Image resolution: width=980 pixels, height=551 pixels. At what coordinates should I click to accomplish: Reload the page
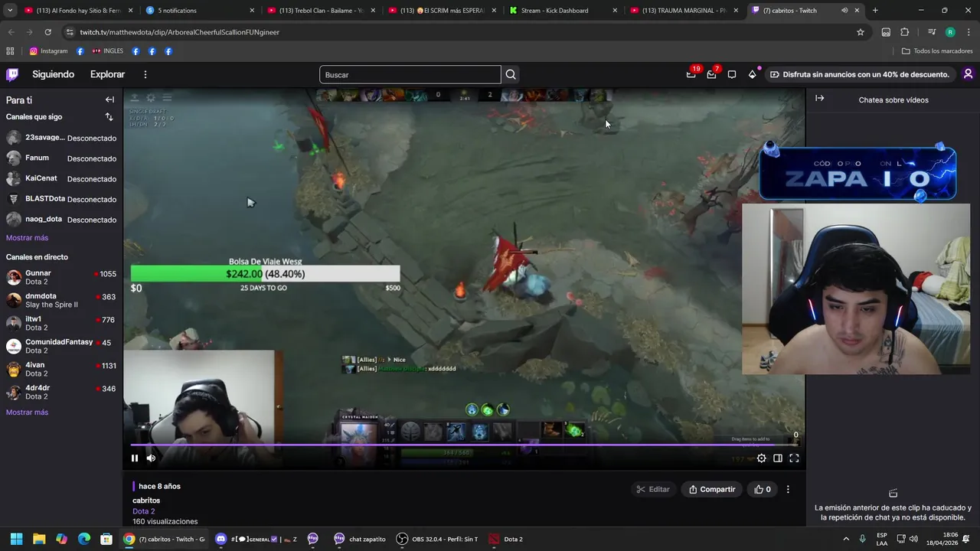(x=47, y=32)
